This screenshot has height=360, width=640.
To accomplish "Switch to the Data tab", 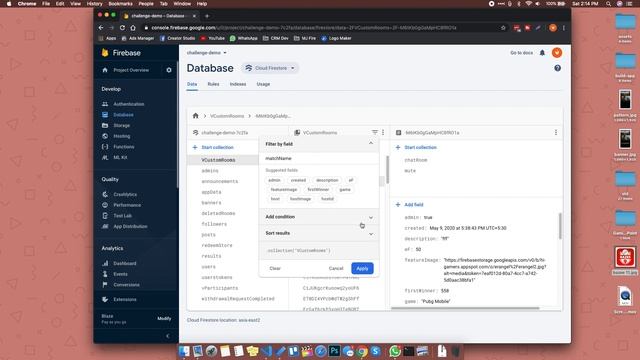I will tap(192, 84).
